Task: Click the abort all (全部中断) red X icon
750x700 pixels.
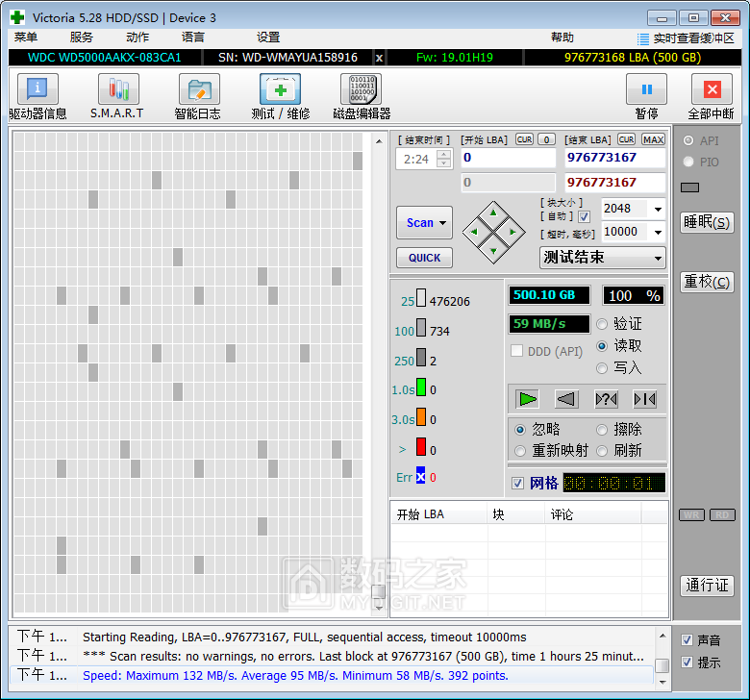Action: pos(712,89)
